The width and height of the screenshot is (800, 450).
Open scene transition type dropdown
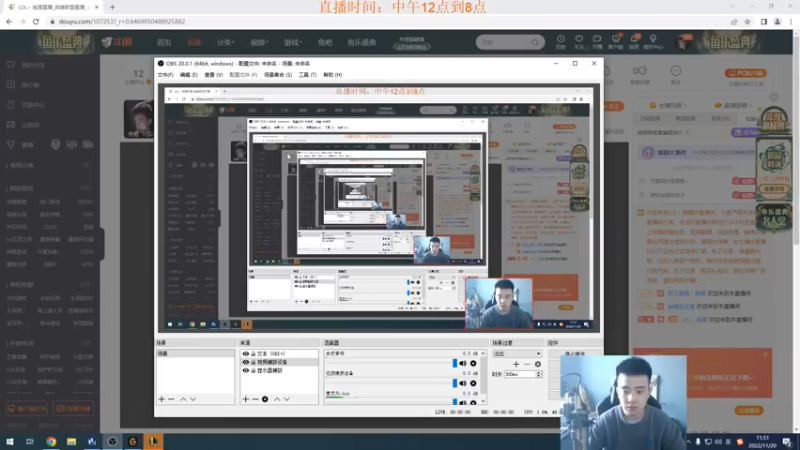(x=516, y=354)
